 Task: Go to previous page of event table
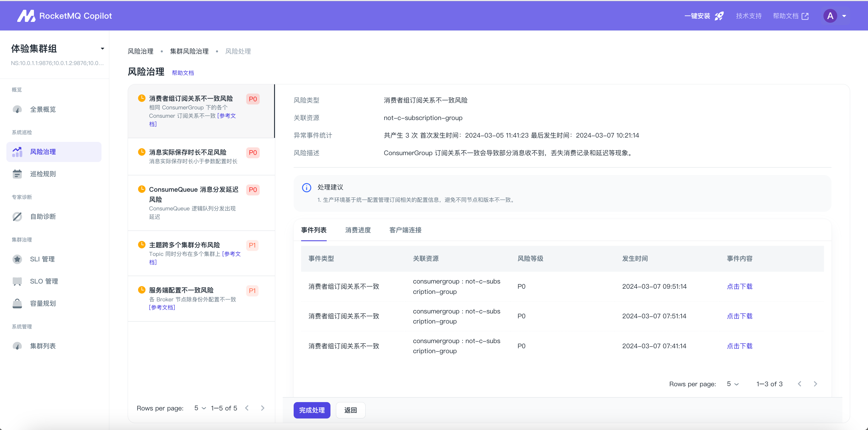800,384
